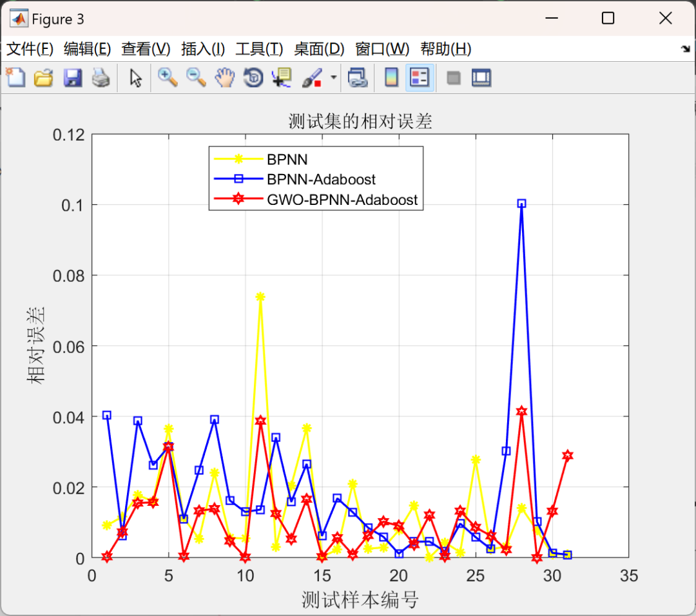The height and width of the screenshot is (616, 696).
Task: Open the Brush color dropdown arrow
Action: point(333,78)
